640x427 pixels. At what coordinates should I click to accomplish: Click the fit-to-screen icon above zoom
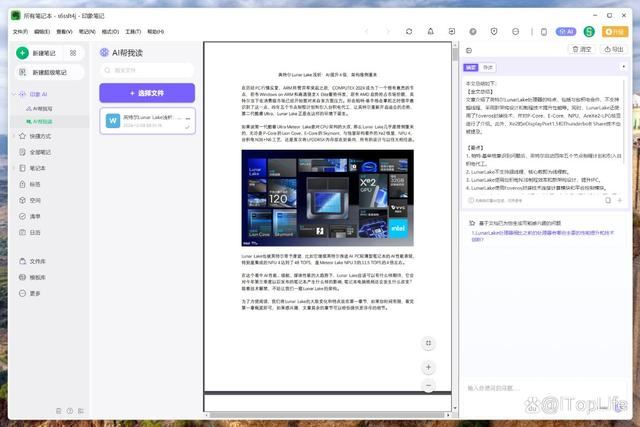coord(428,342)
